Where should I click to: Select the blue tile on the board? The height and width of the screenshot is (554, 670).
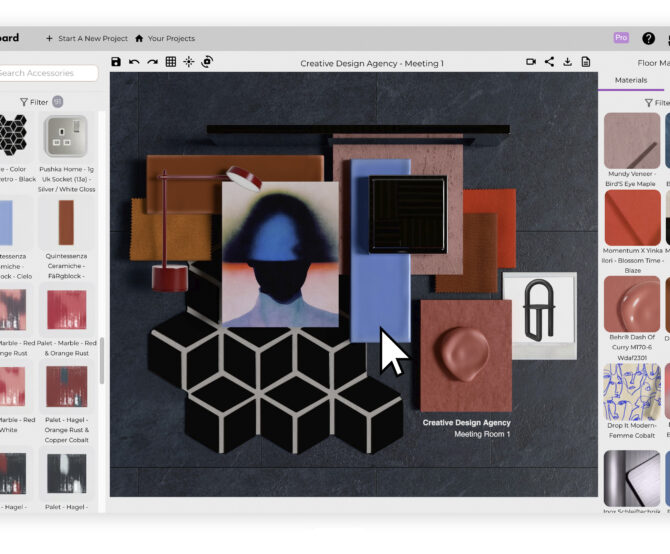(379, 295)
